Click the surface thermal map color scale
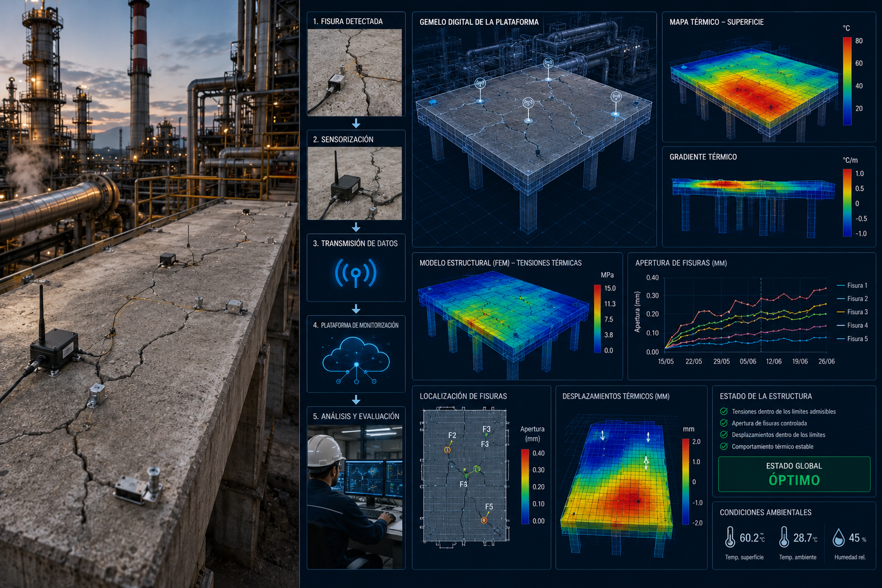Screen dimensions: 882x588 847,81
